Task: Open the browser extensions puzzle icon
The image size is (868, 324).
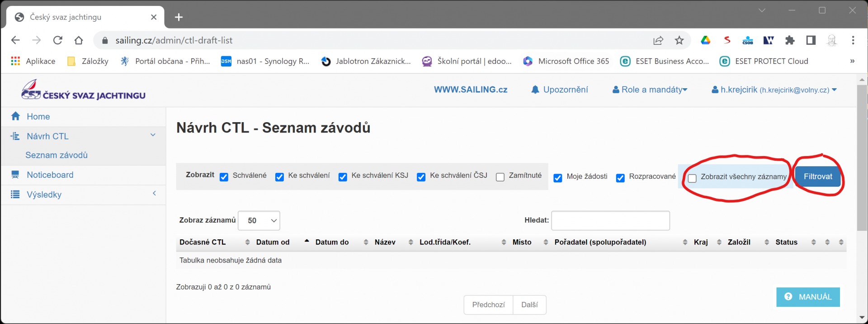Action: [790, 40]
